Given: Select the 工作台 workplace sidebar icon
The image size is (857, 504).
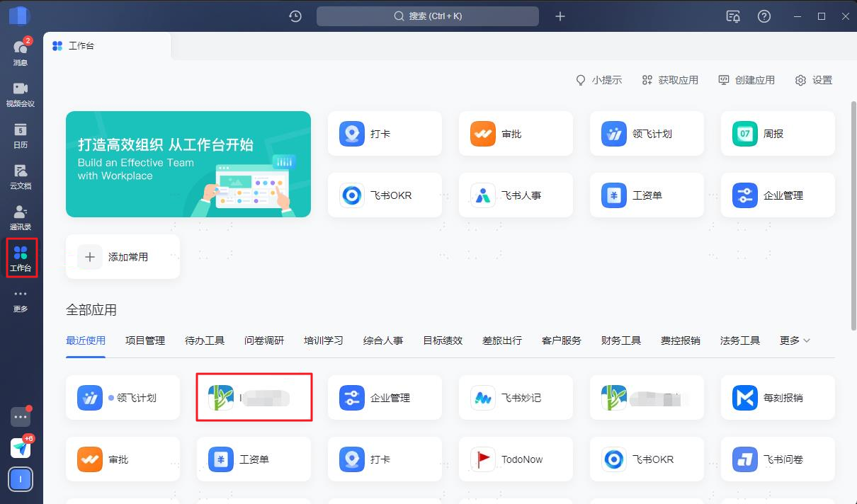Looking at the screenshot, I should pyautogui.click(x=21, y=258).
